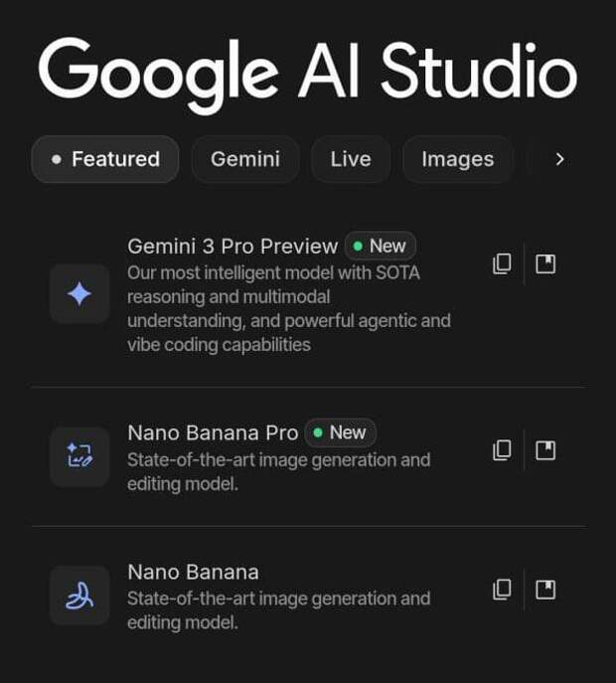Open Nano Banana Pro details panel icon
Viewport: 616px width, 683px height.
click(545, 450)
